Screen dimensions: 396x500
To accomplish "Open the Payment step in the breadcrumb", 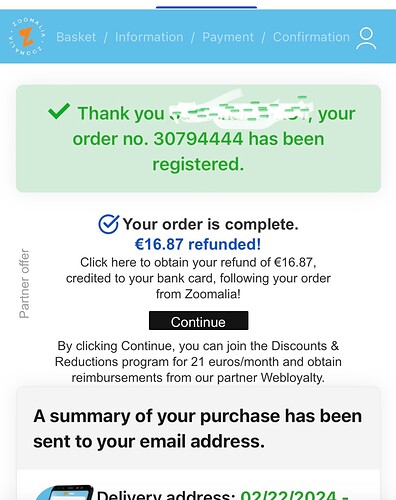I will coord(228,37).
